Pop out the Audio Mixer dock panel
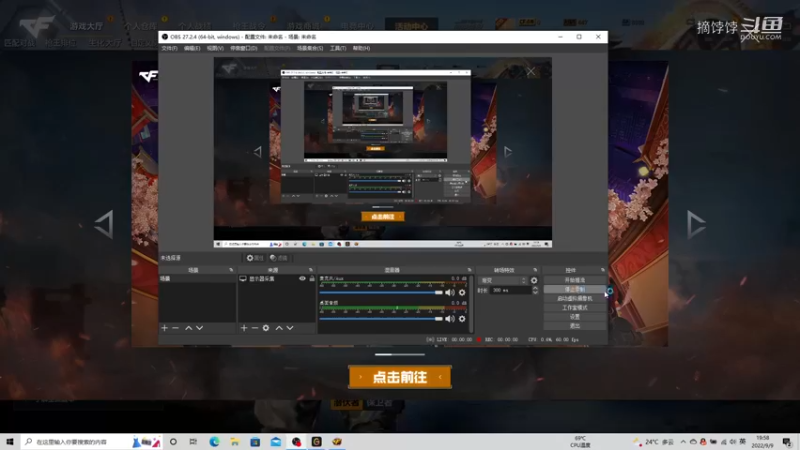The height and width of the screenshot is (450, 800). pyautogui.click(x=469, y=270)
